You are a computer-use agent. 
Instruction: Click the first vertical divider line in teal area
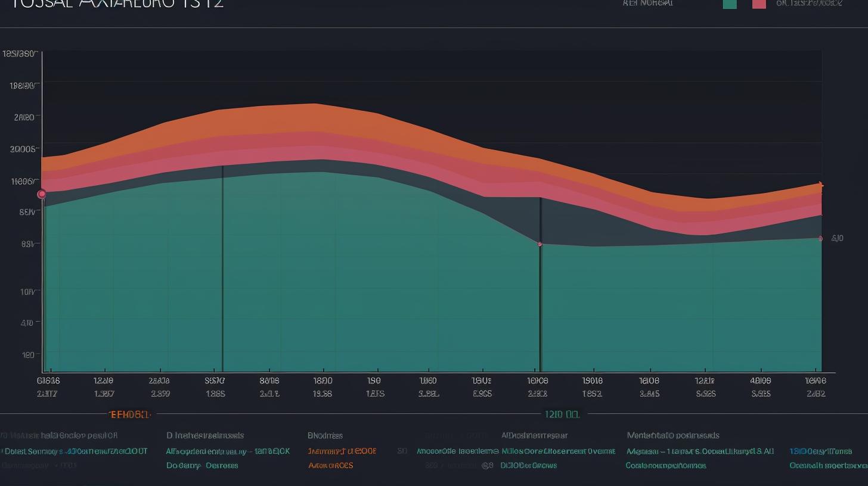pos(223,268)
